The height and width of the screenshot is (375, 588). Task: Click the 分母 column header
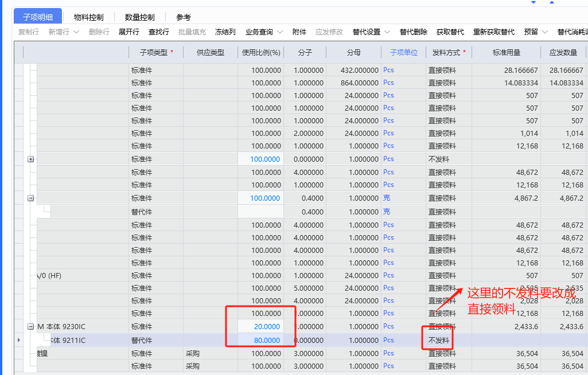click(x=353, y=53)
